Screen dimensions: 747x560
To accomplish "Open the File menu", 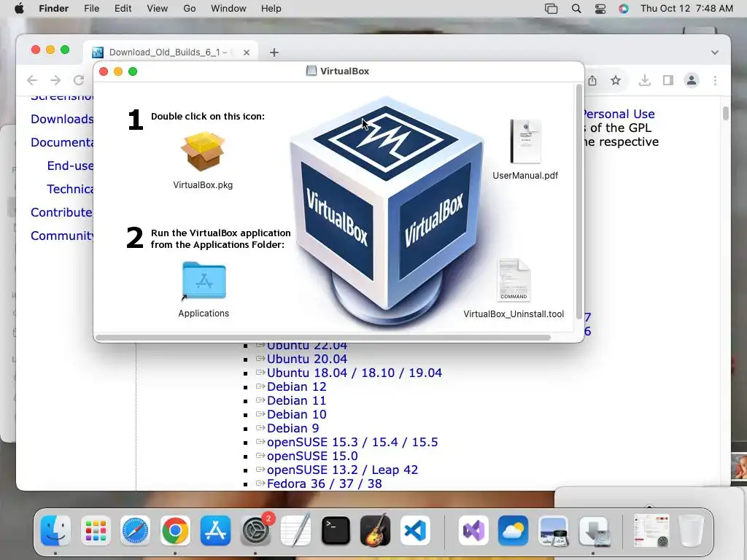I will [91, 9].
